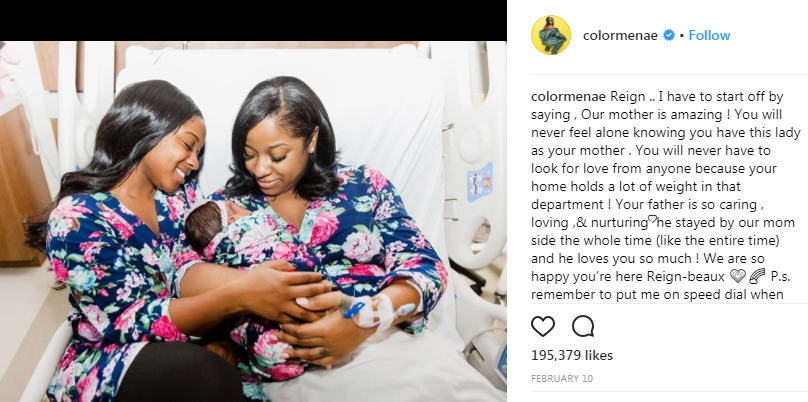
Task: Click the blue verified badge
Action: point(669,36)
